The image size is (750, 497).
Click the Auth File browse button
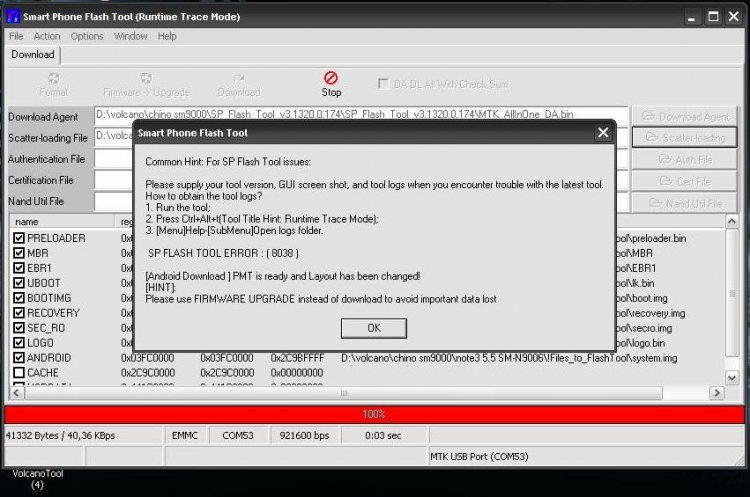684,159
